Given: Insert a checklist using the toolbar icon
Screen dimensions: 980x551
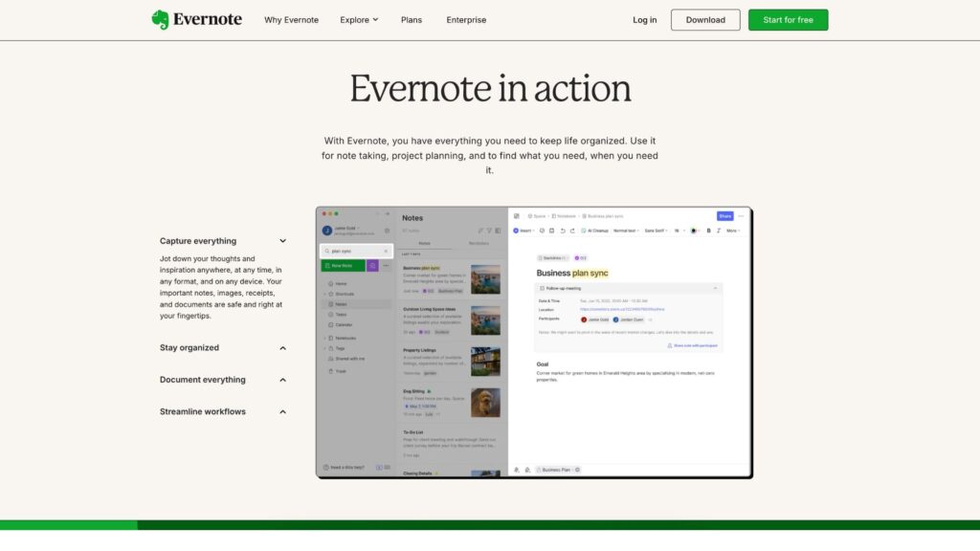Looking at the screenshot, I should (542, 230).
